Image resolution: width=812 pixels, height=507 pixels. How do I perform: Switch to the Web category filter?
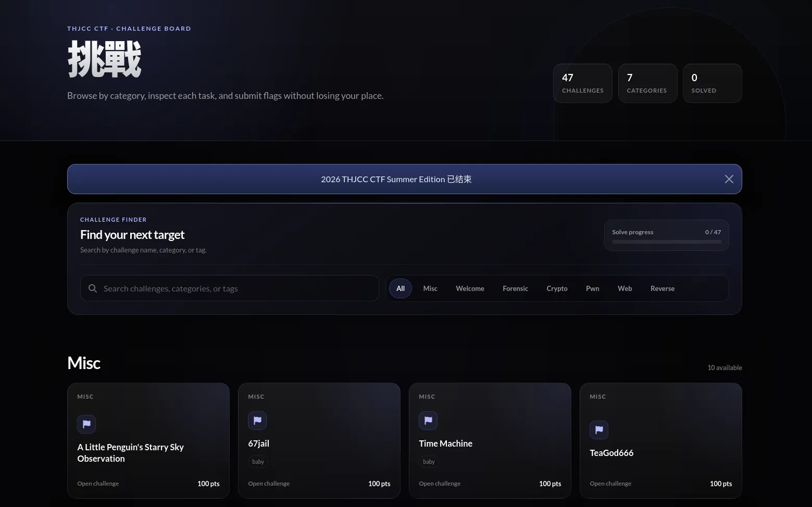click(x=625, y=288)
